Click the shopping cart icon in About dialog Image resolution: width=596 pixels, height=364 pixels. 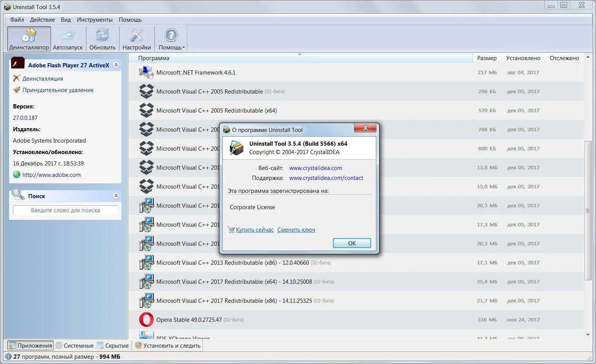tap(231, 229)
